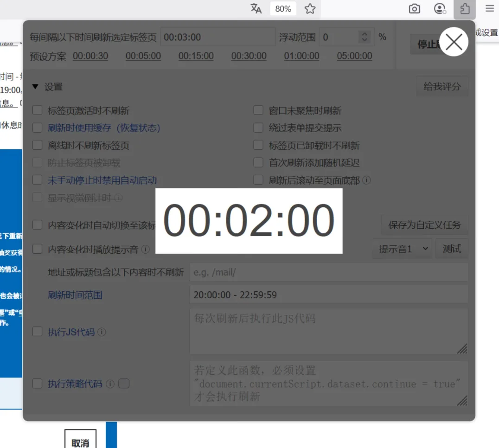Enable the 标签页激活时不刷新 checkbox

coord(37,110)
